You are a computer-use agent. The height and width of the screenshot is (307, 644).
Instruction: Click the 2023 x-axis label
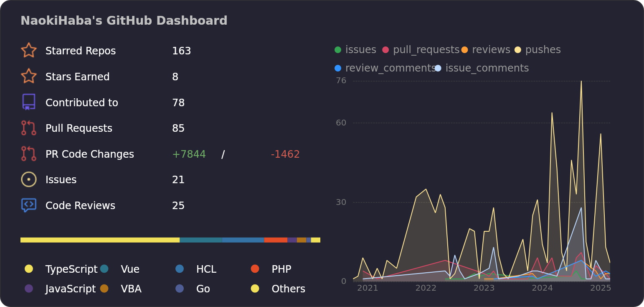484,288
